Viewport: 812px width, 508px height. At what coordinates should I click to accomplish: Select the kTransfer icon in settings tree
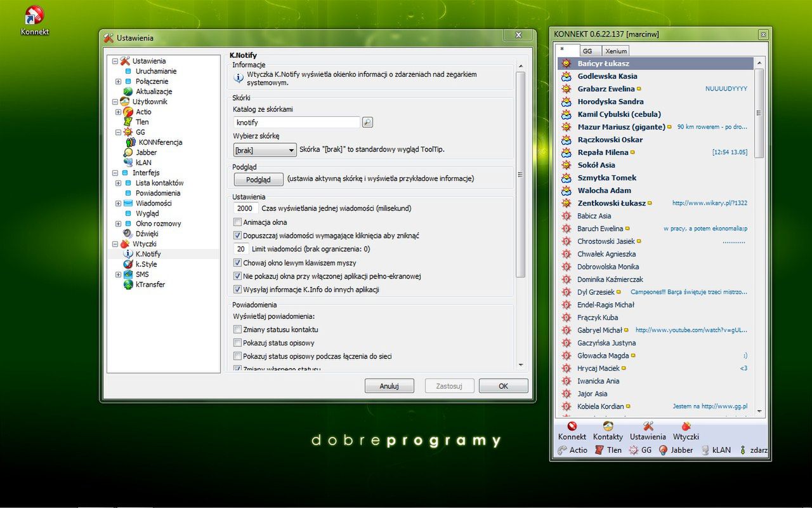128,284
